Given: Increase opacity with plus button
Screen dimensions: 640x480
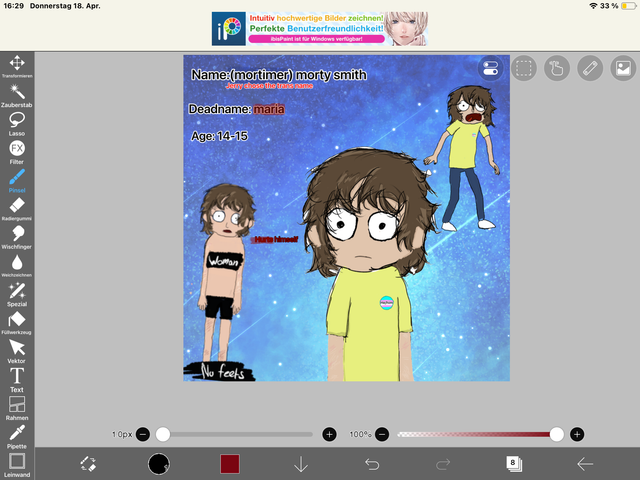Looking at the screenshot, I should 577,434.
